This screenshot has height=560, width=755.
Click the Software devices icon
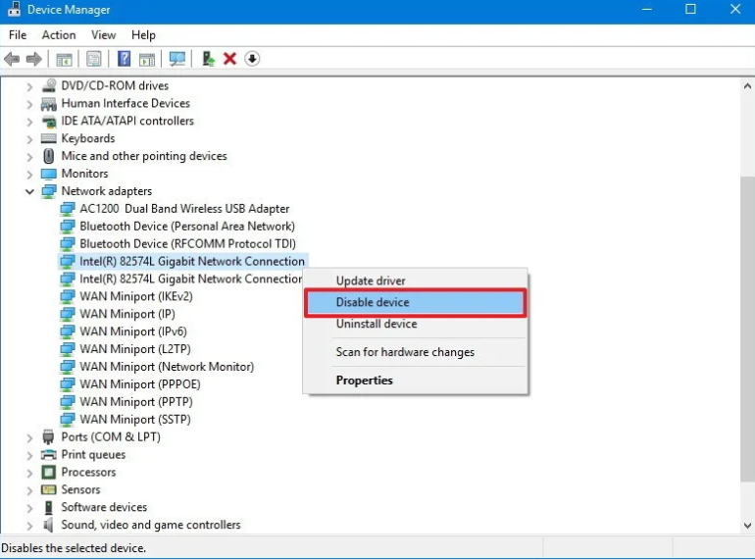point(49,507)
